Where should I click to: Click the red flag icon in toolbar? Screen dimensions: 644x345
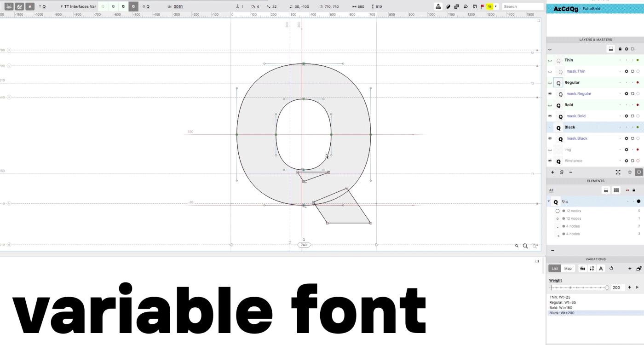[x=482, y=6]
